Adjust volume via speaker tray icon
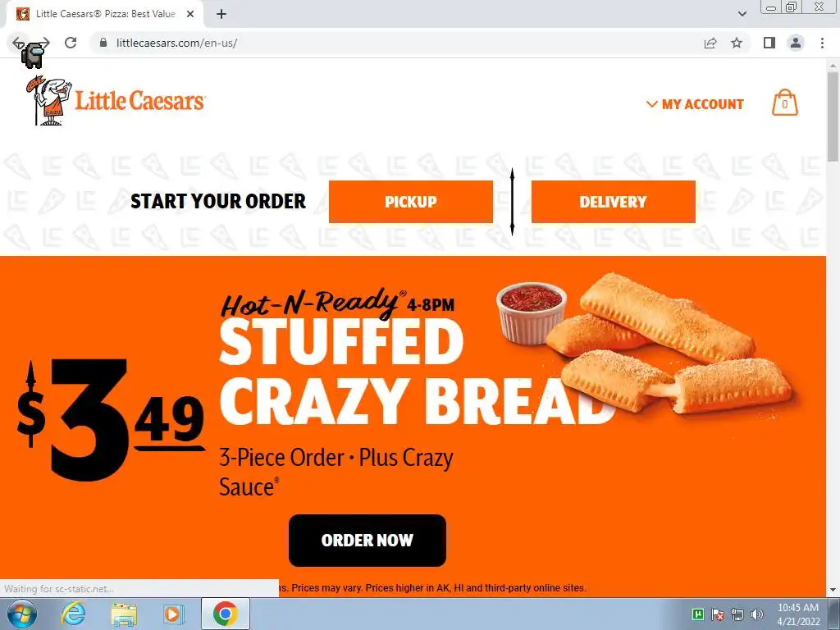 click(756, 614)
